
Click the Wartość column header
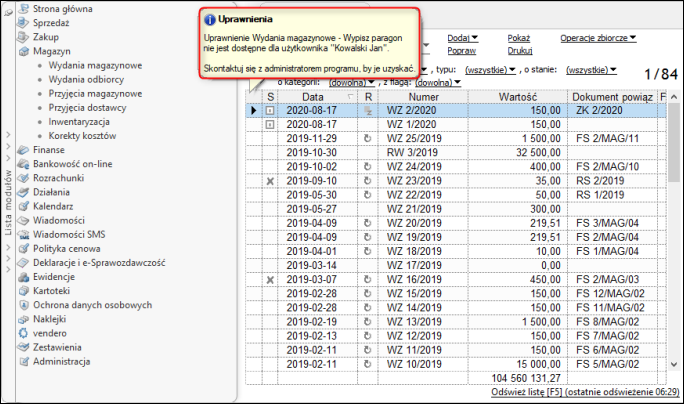pyautogui.click(x=518, y=97)
